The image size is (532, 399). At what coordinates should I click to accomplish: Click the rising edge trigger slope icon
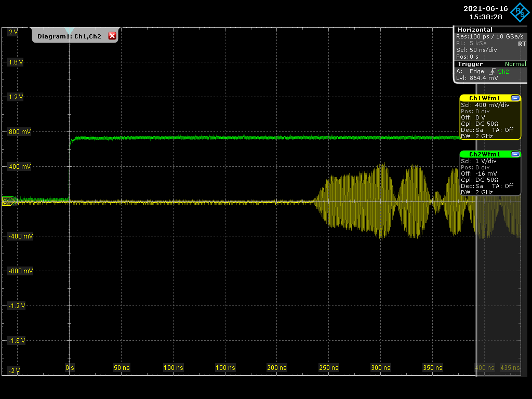[x=491, y=71]
